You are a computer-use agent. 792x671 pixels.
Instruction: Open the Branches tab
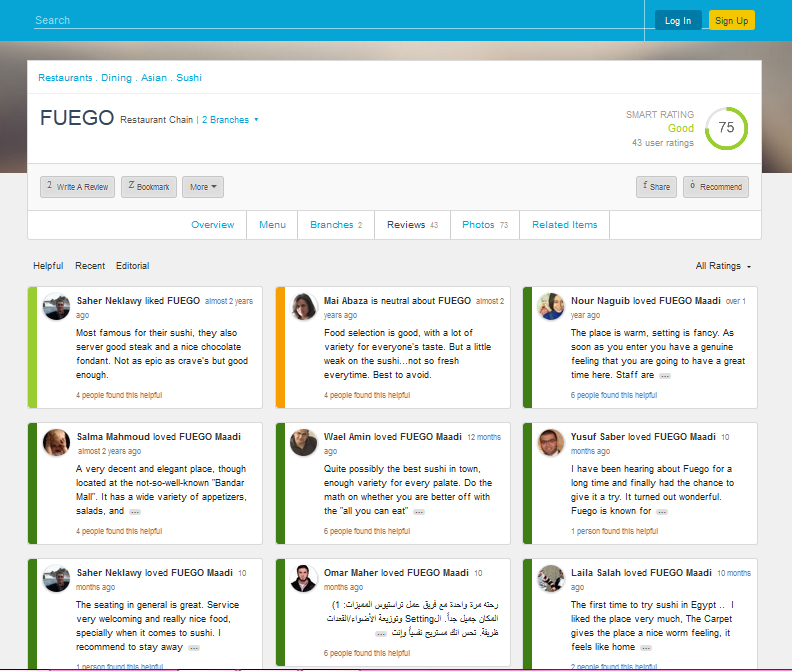pos(336,225)
